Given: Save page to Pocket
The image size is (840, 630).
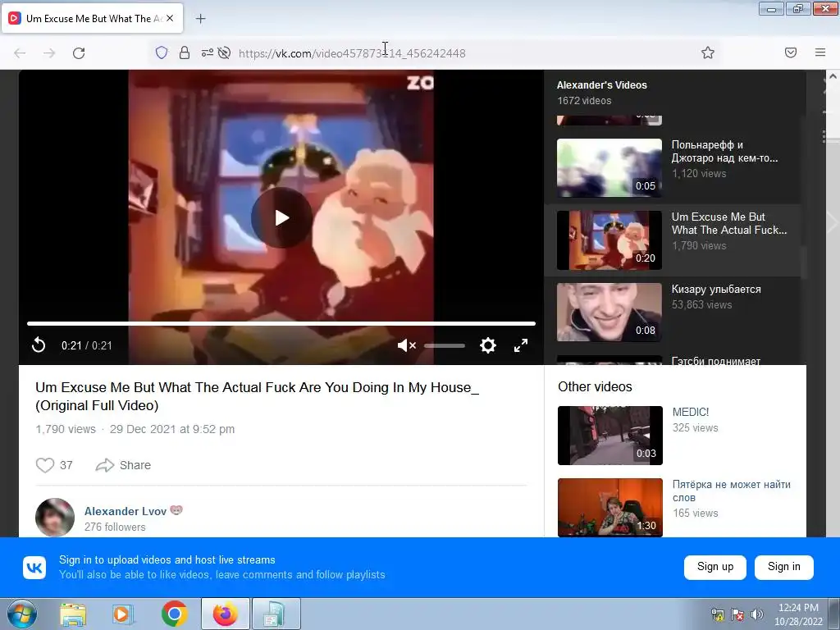Looking at the screenshot, I should tap(791, 52).
